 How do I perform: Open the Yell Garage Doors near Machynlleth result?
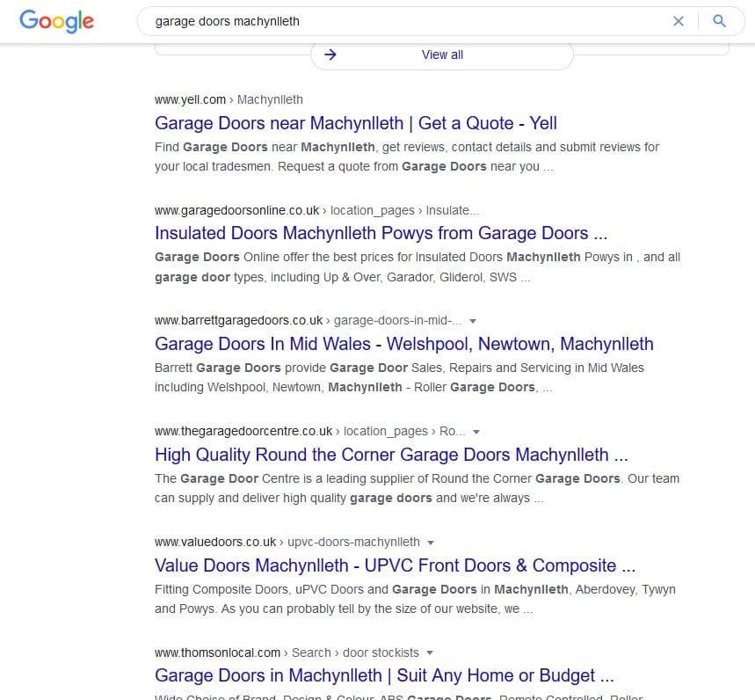click(355, 123)
